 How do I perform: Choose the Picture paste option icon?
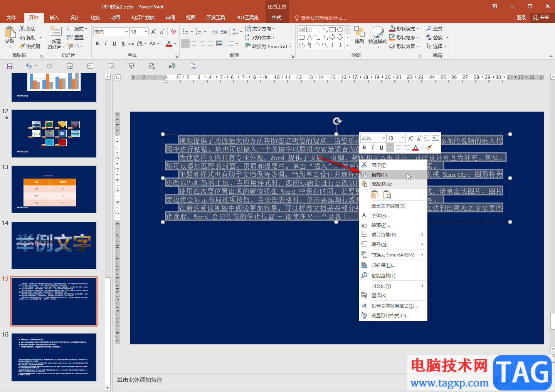pos(387,195)
